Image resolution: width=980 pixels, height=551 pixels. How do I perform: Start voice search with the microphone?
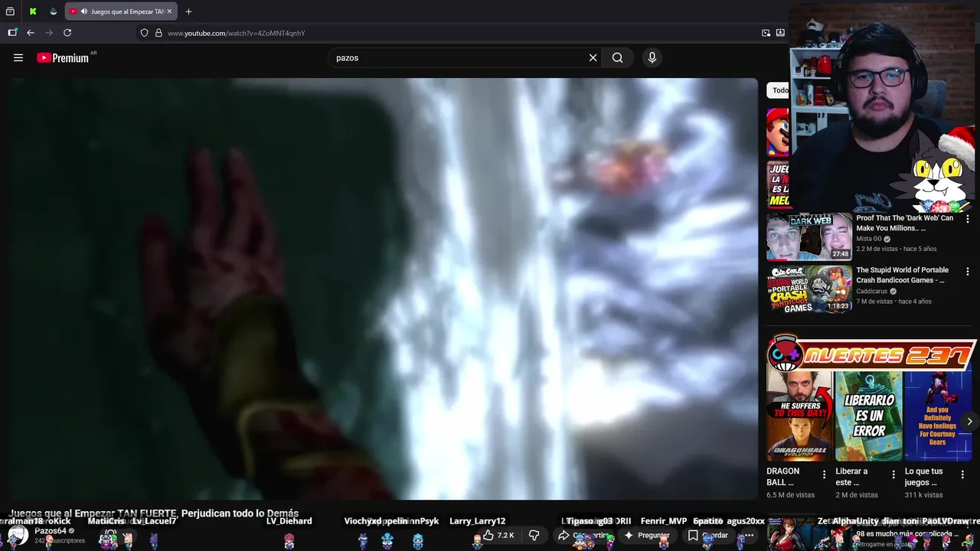click(652, 57)
